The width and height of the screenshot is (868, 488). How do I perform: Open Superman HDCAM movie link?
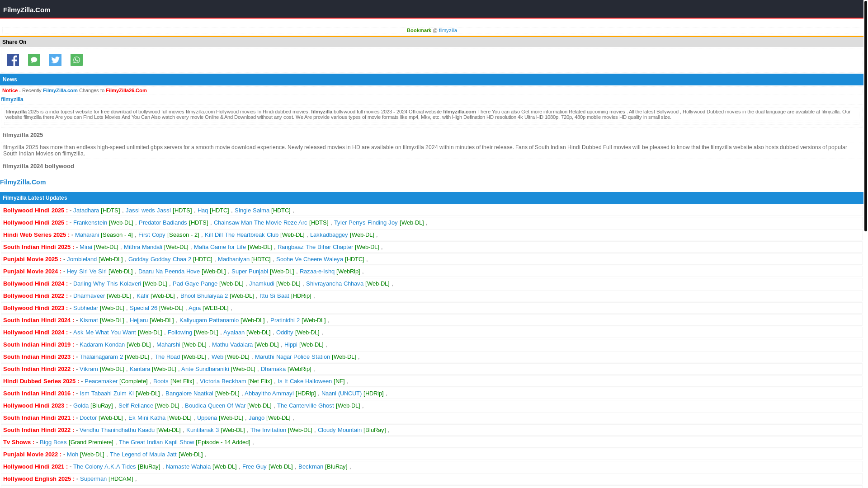point(93,479)
